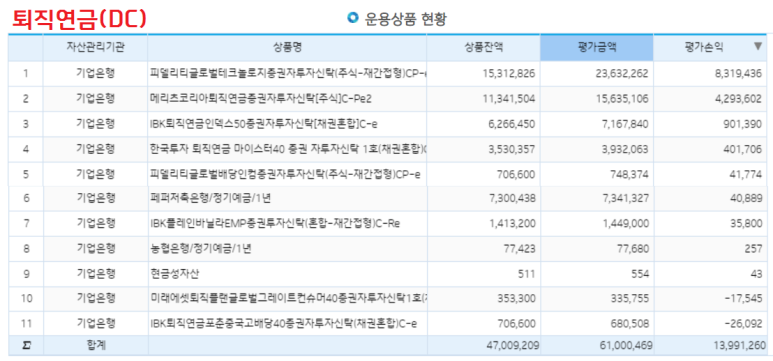Click profit value 40,889
The height and width of the screenshot is (361, 773).
(745, 199)
